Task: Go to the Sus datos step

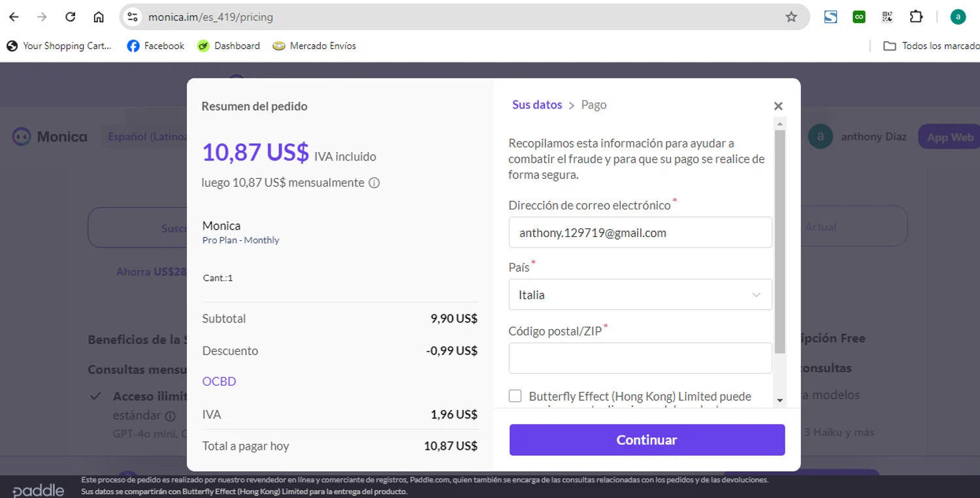Action: point(537,104)
